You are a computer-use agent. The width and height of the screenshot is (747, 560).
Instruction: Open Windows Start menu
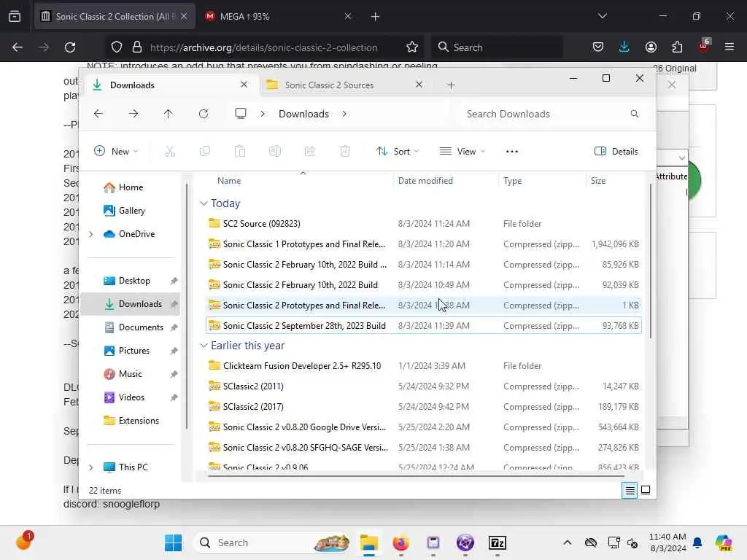click(173, 542)
